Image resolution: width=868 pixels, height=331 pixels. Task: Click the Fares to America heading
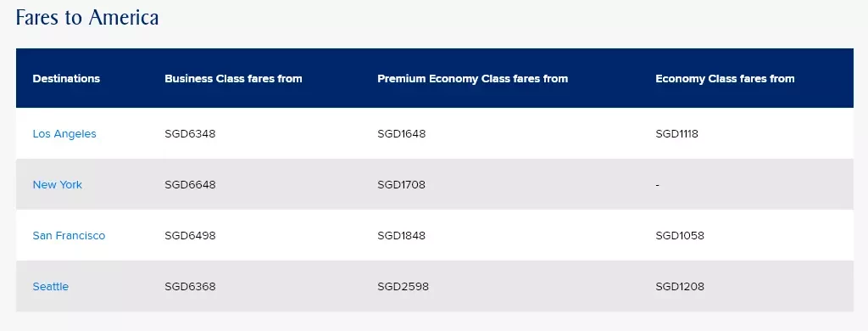click(x=87, y=18)
